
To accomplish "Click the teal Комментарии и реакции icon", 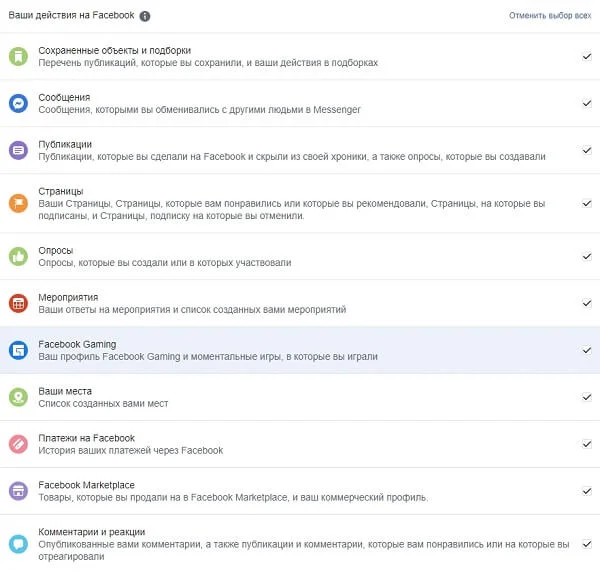I will (18, 544).
